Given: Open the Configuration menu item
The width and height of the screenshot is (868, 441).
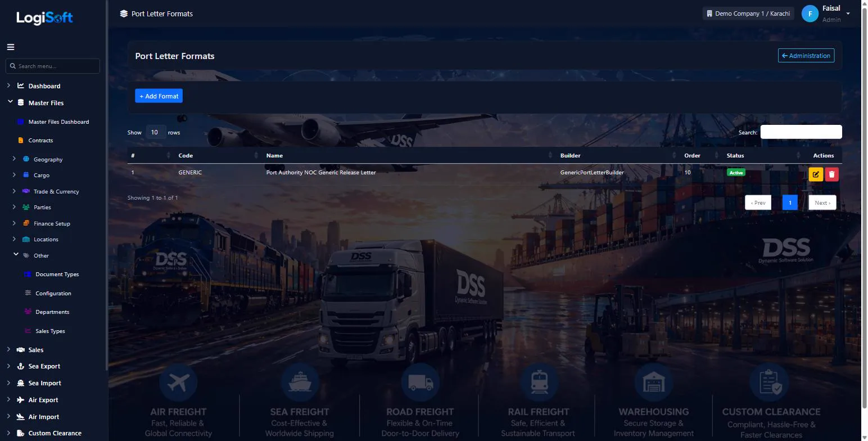Looking at the screenshot, I should pyautogui.click(x=53, y=293).
